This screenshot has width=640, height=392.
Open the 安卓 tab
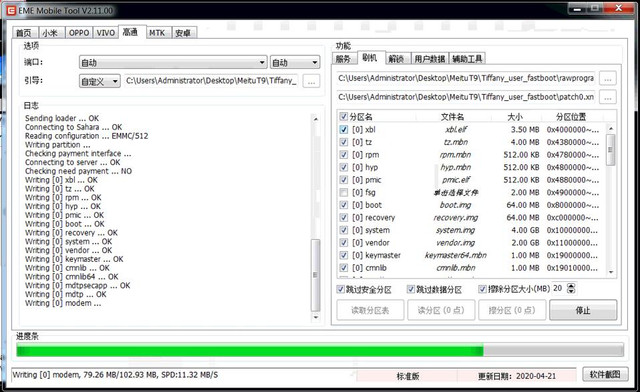point(184,33)
